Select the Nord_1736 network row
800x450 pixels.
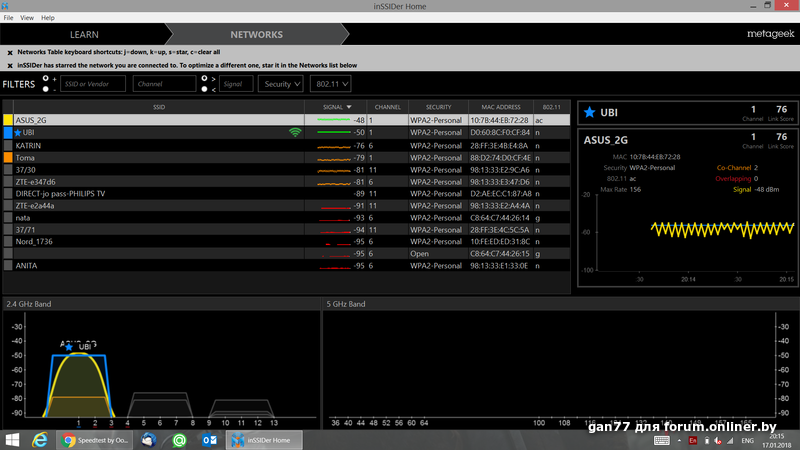[286, 242]
